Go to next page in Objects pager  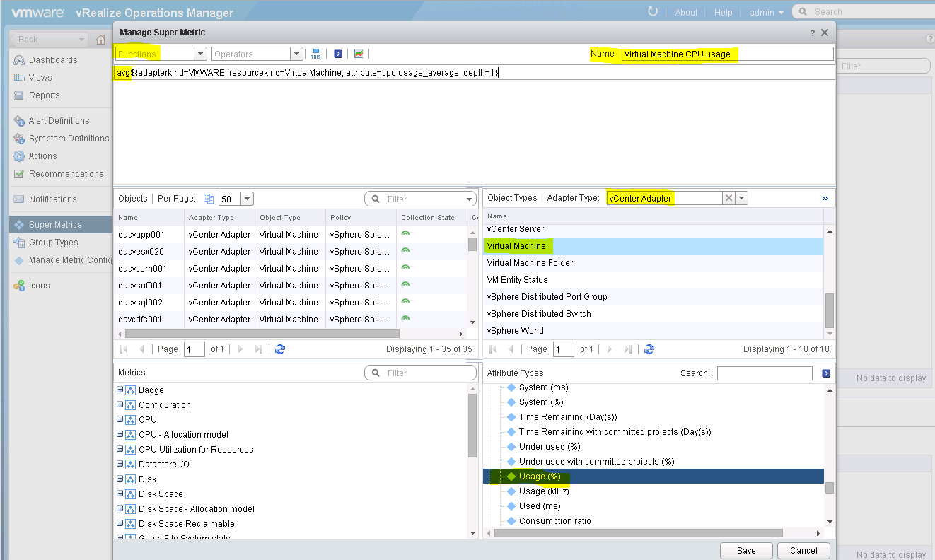coord(240,349)
